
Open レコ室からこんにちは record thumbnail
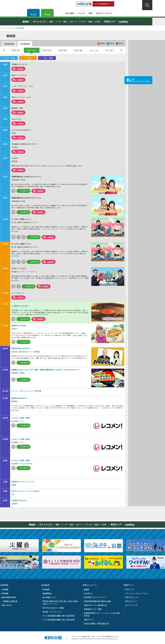[x=108, y=312]
